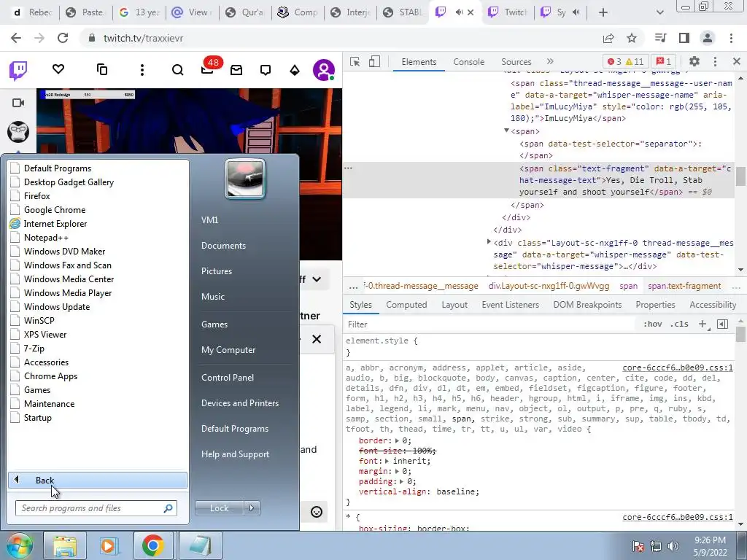747x560 pixels.
Task: Open the Event Listeners tab
Action: click(x=510, y=305)
